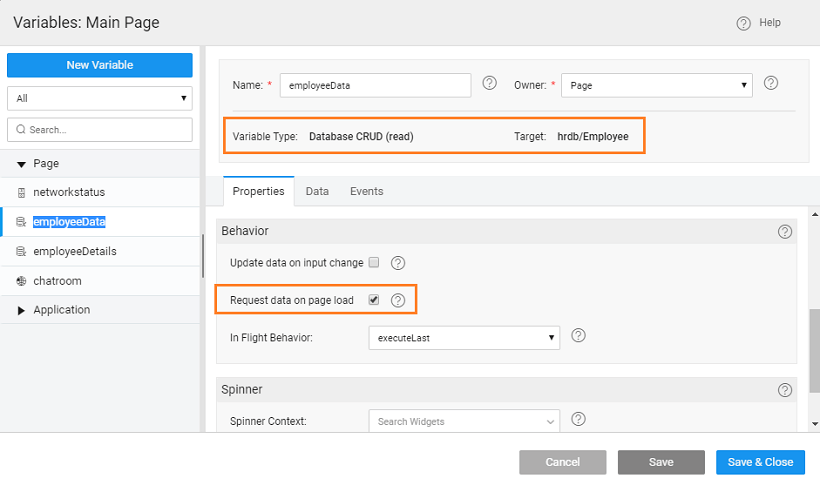Click the New Variable button

(99, 65)
